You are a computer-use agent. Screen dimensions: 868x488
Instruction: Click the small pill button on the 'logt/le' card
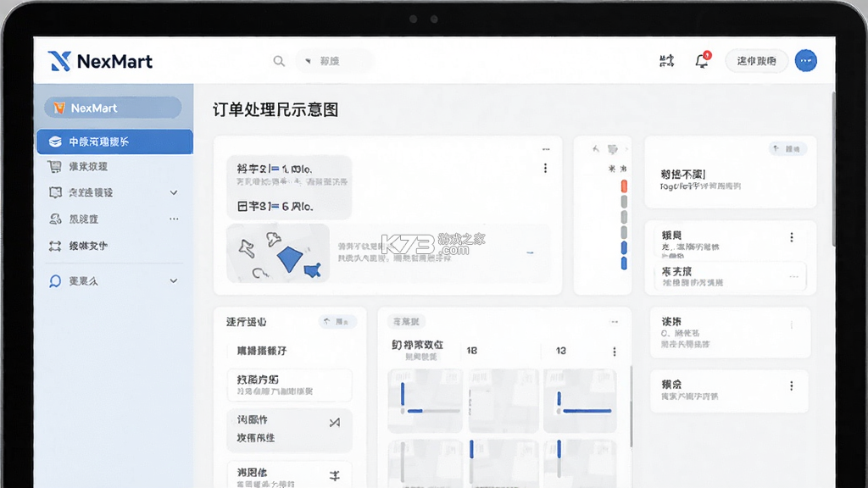click(x=787, y=149)
